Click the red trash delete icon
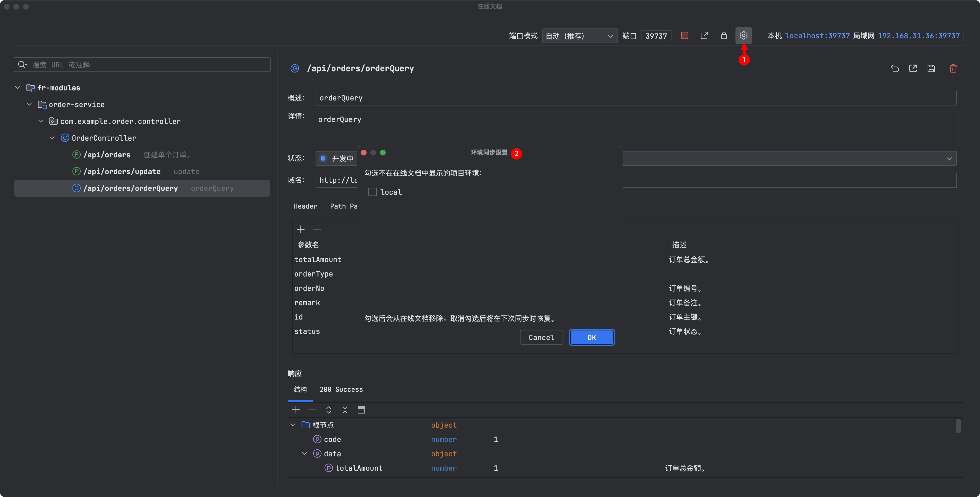Viewport: 980px width, 497px height. [953, 68]
